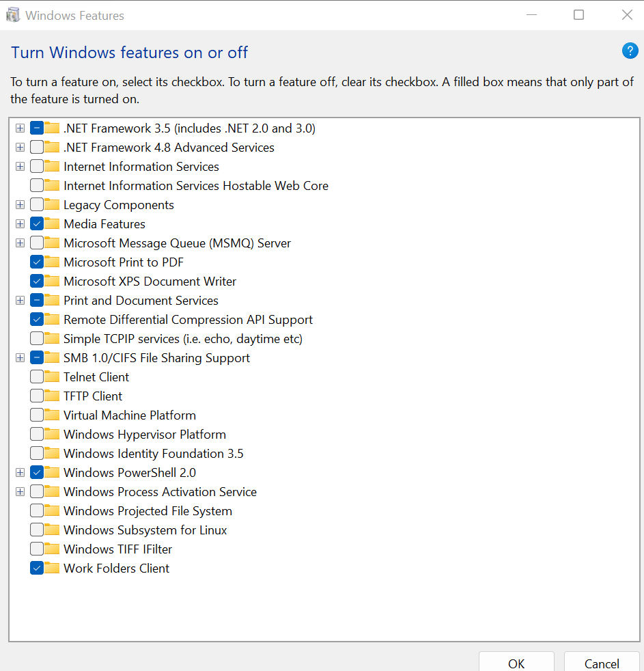Image resolution: width=644 pixels, height=671 pixels.
Task: Click the folder icon beside Work Folders Client
Action: pyautogui.click(x=52, y=568)
